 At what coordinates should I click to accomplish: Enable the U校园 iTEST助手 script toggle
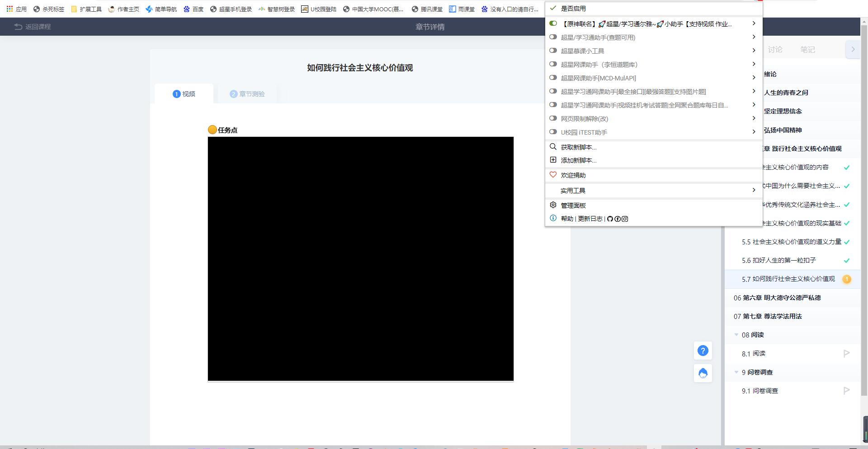point(553,132)
